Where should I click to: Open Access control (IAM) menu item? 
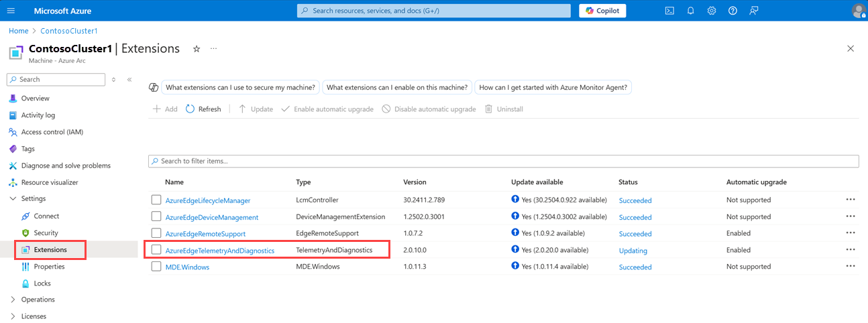click(x=52, y=132)
